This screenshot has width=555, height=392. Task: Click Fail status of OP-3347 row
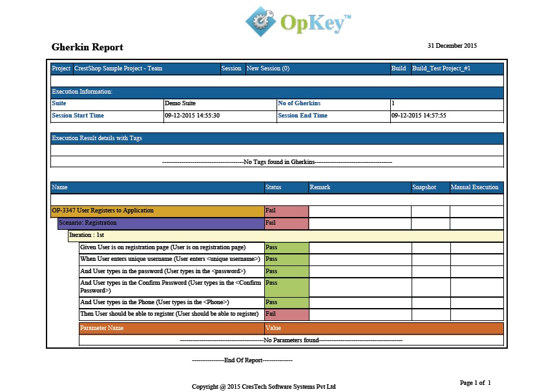286,211
